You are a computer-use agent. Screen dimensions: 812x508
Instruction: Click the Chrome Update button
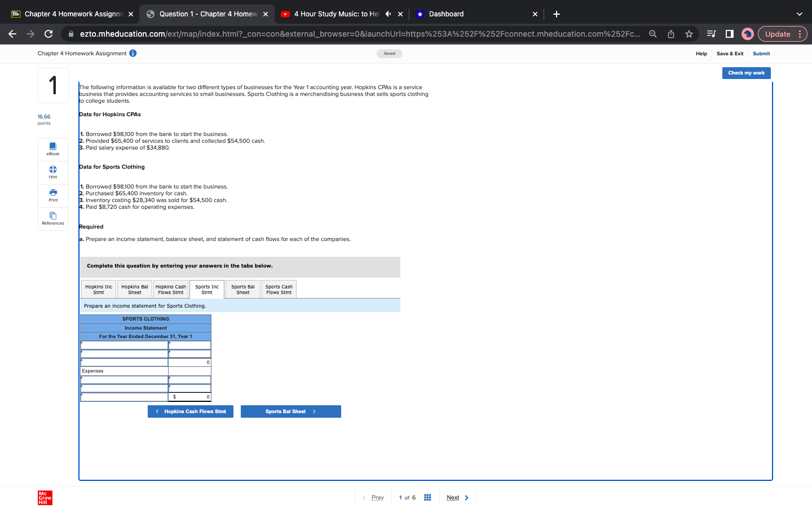(782, 34)
